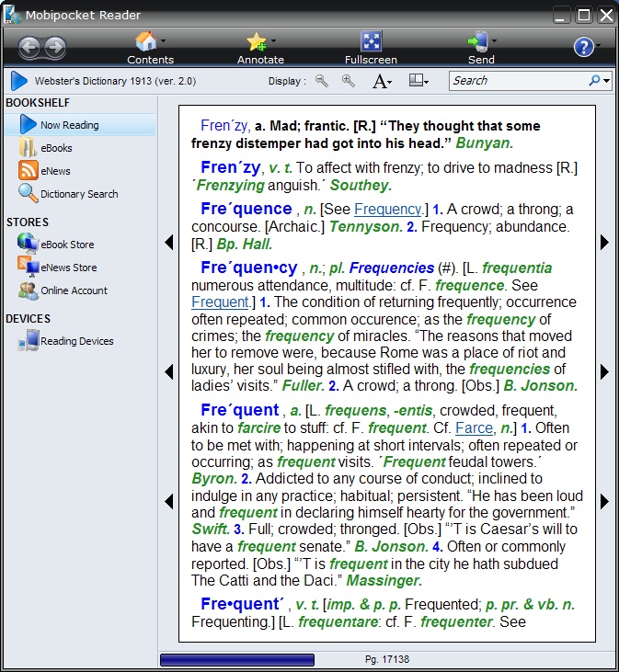Click the top next-page arrow right of text
Screen dimensions: 619x672
tap(604, 243)
